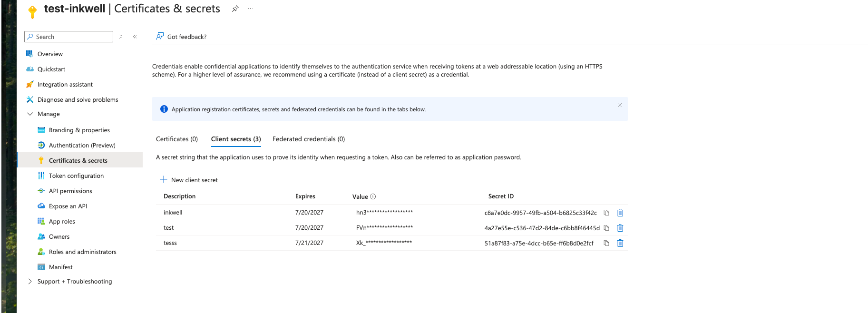Expand Support + Troubleshooting section
This screenshot has height=313, width=868.
coord(30,281)
